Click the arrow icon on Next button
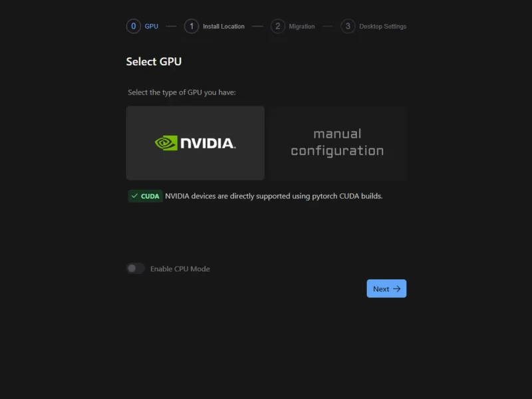This screenshot has height=399, width=532. pyautogui.click(x=396, y=289)
